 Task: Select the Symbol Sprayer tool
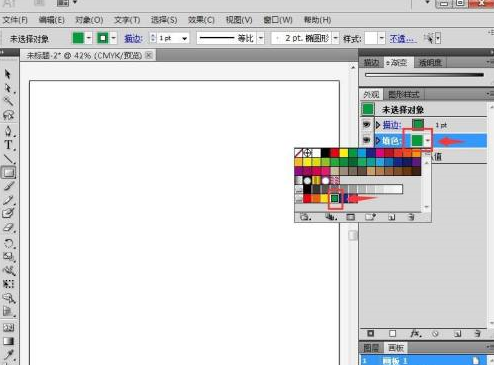coord(8,298)
